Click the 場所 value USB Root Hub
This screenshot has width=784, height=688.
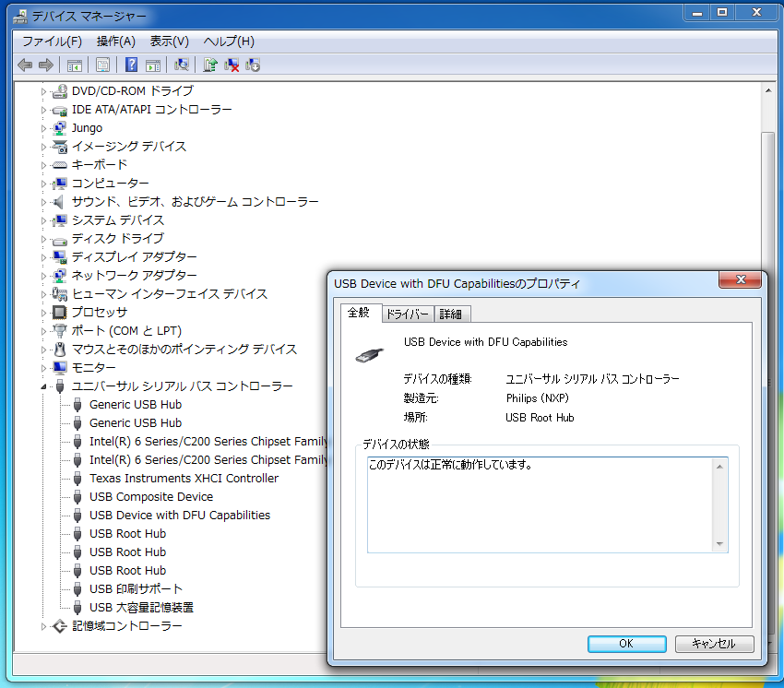(540, 418)
